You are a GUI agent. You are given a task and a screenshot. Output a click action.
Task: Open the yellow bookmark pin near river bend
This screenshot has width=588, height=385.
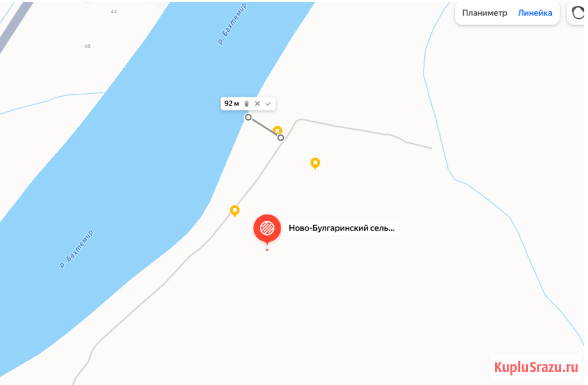pyautogui.click(x=235, y=211)
